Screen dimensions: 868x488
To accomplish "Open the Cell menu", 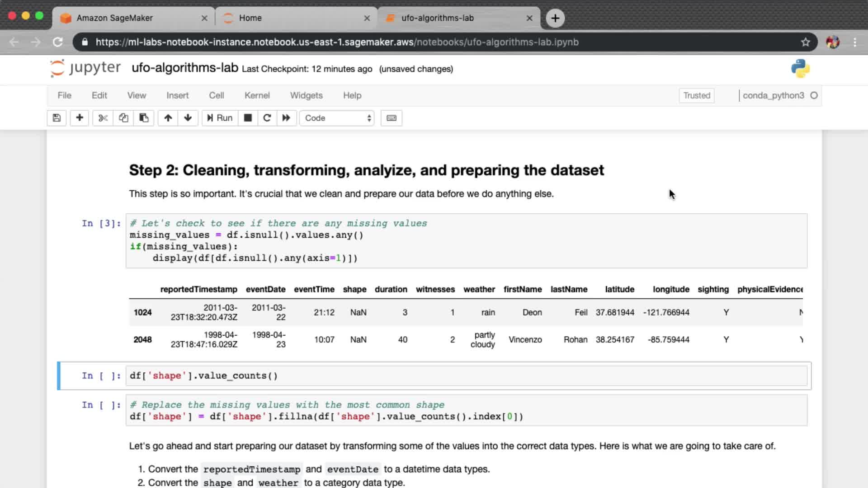I will pyautogui.click(x=216, y=95).
